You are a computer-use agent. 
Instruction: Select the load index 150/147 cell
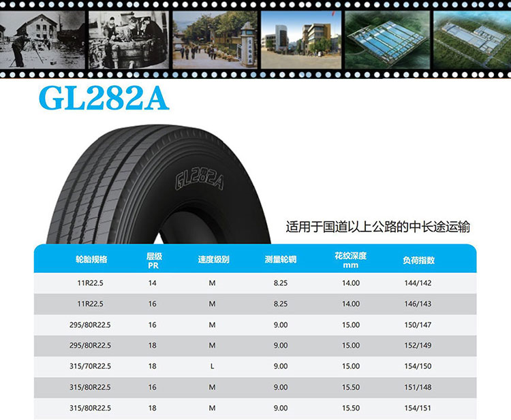coord(419,325)
